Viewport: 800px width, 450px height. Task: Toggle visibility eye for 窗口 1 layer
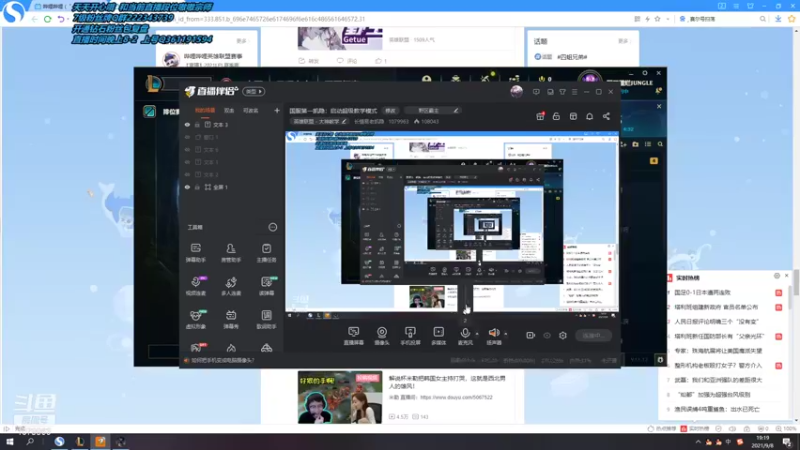pyautogui.click(x=187, y=137)
